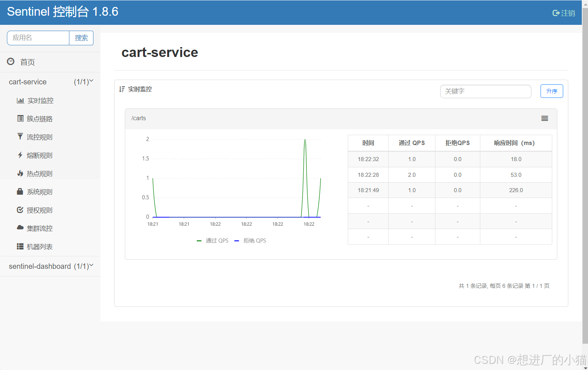Collapse the cart-service app group

tap(50, 82)
